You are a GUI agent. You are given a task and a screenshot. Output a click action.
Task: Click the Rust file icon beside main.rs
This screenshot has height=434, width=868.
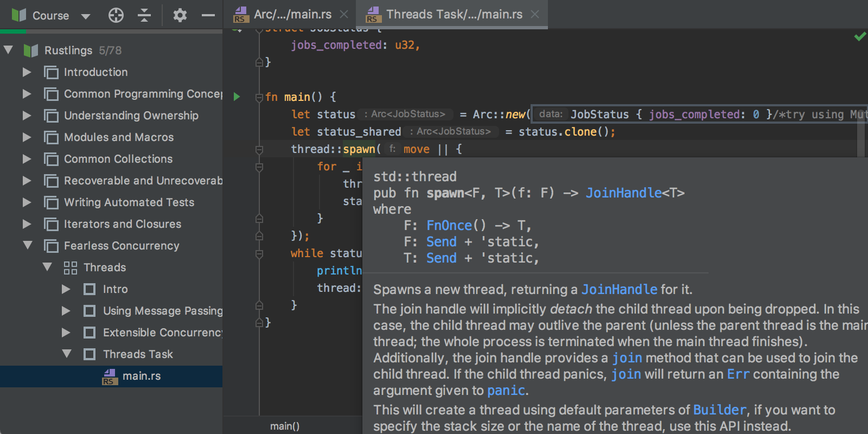tap(110, 376)
